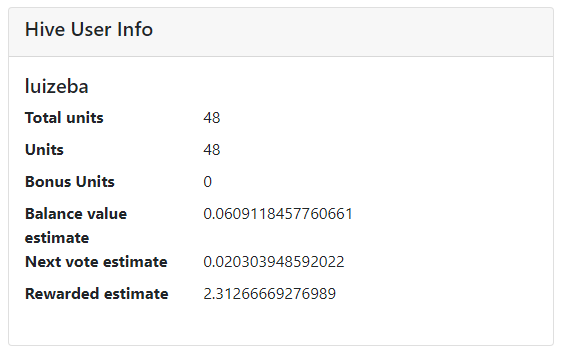Select the rewarded value 2.31266669276989

[x=270, y=294]
